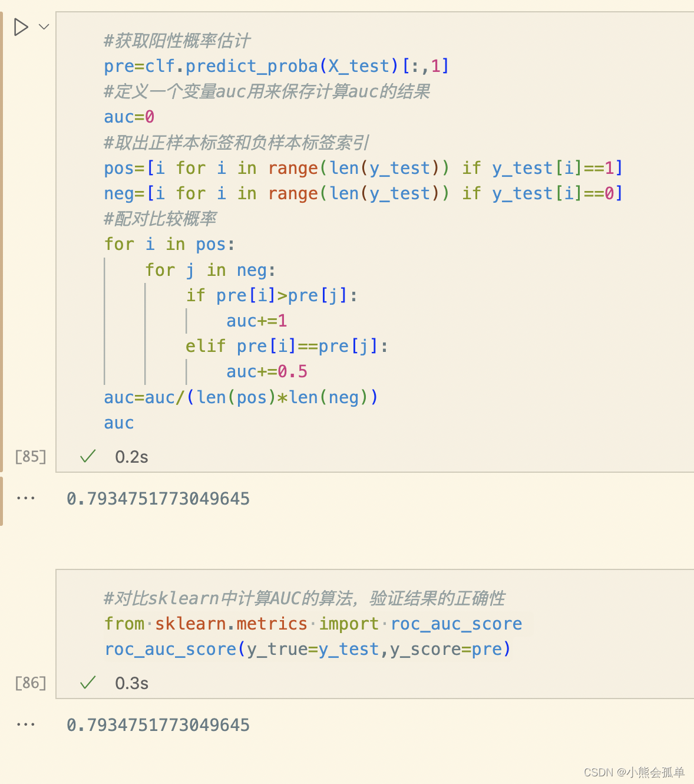The image size is (694, 784).
Task: Click the predict_proba code line
Action: (x=276, y=66)
